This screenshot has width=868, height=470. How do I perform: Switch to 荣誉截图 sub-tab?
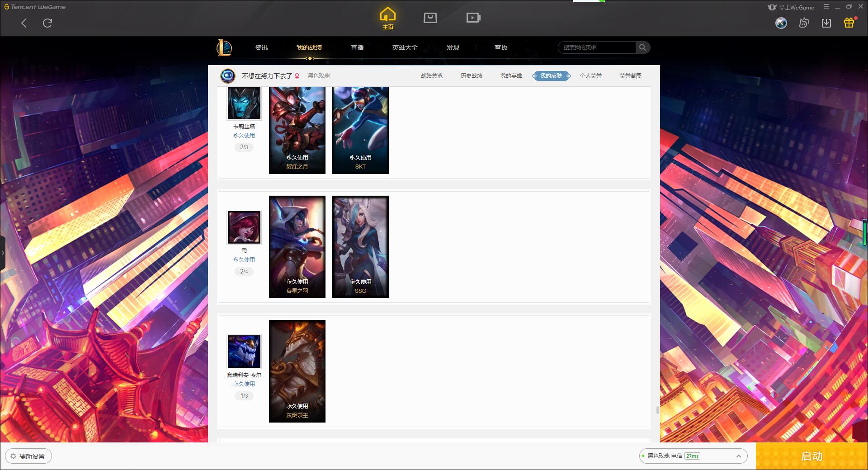point(631,76)
